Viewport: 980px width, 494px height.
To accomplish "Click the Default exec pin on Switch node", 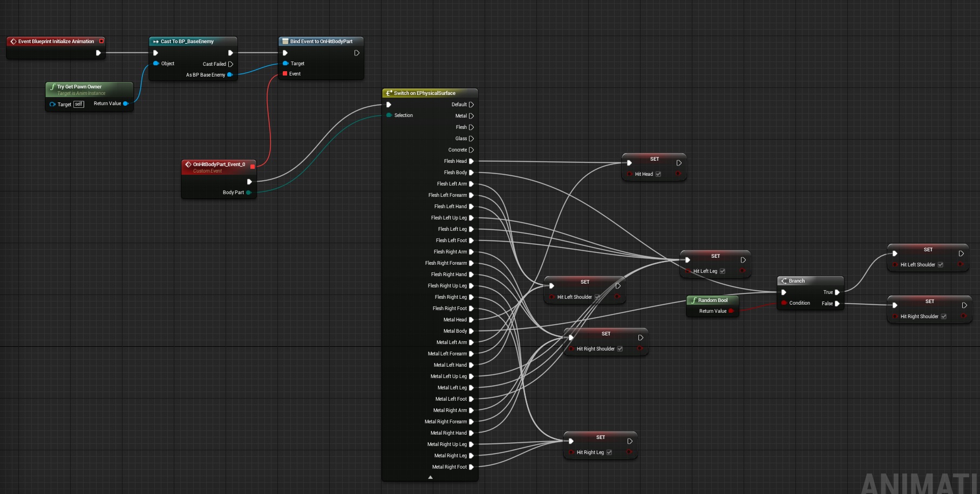I will (x=471, y=105).
